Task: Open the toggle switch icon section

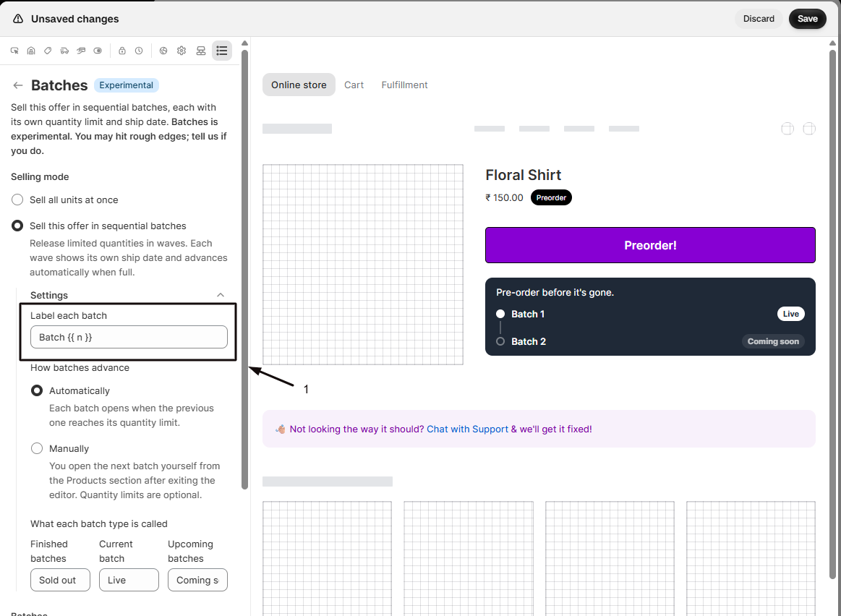Action: click(x=98, y=51)
